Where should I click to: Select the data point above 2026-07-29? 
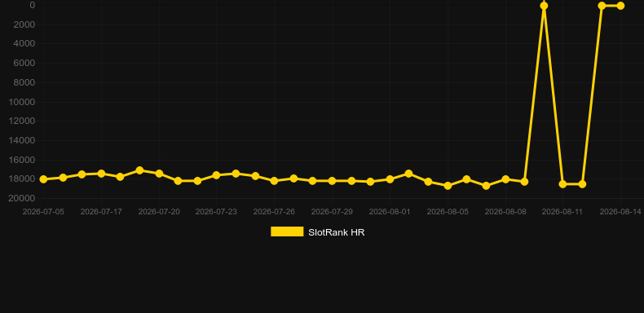pyautogui.click(x=332, y=181)
